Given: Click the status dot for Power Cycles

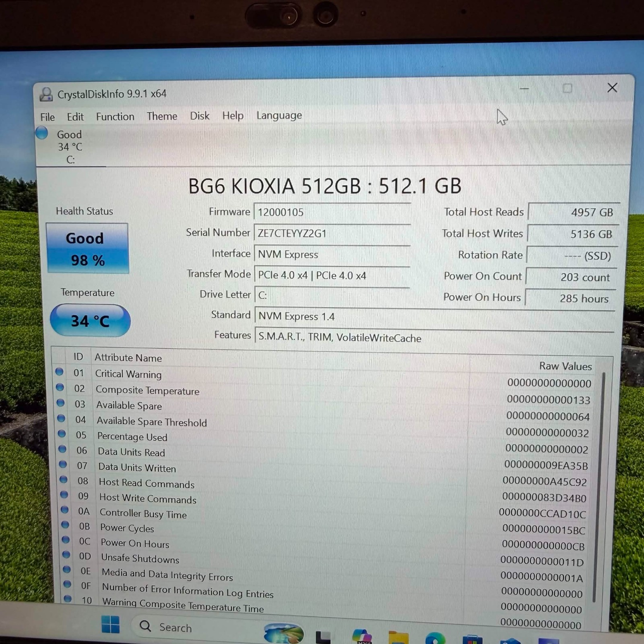Looking at the screenshot, I should (65, 525).
